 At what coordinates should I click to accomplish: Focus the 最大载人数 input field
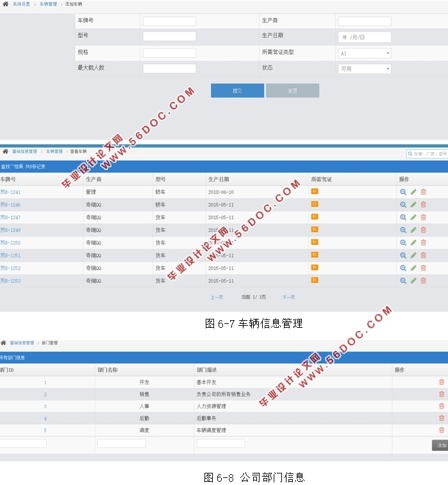(169, 69)
